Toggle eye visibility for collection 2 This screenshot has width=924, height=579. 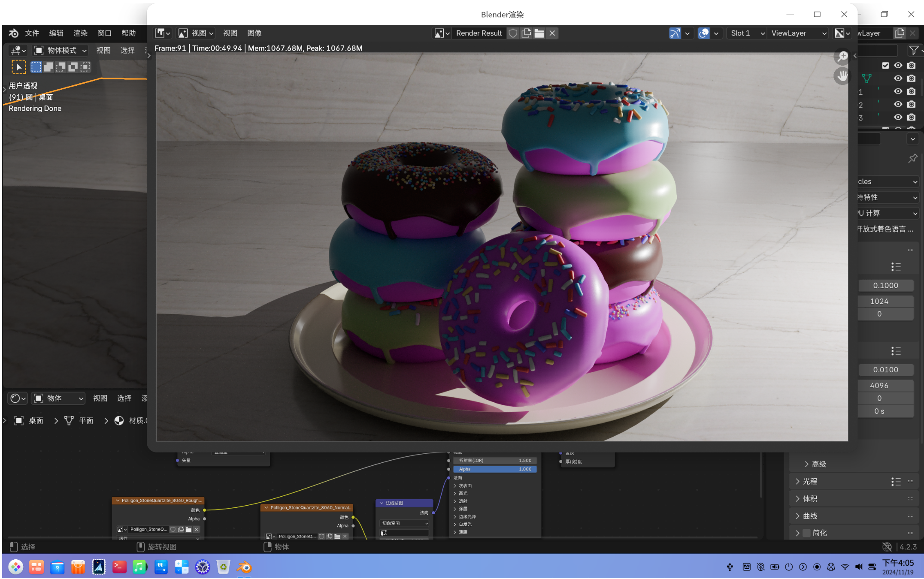[898, 104]
